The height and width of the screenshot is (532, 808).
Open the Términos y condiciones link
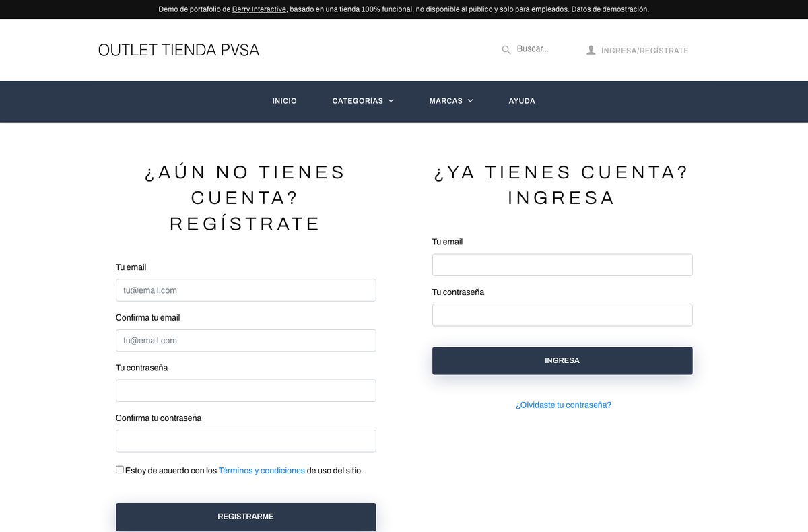(262, 471)
